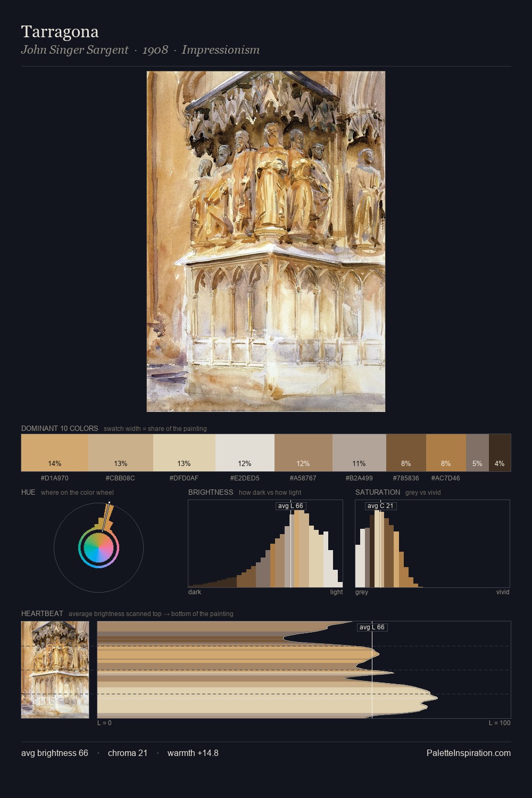
Task: Click the saturation histogram chart
Action: [433, 544]
